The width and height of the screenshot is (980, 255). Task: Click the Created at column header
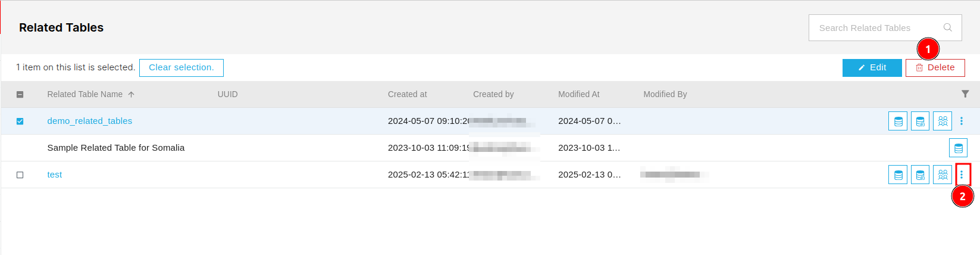pos(408,94)
